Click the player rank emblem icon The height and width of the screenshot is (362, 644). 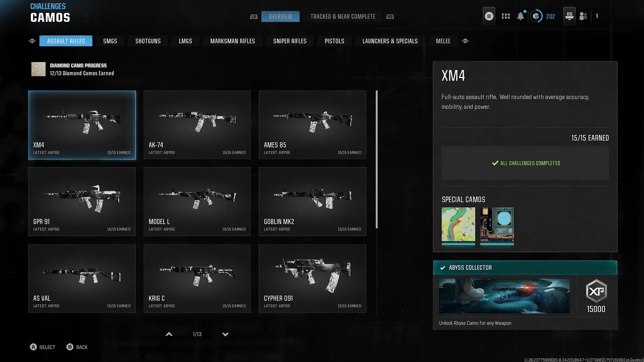(536, 16)
